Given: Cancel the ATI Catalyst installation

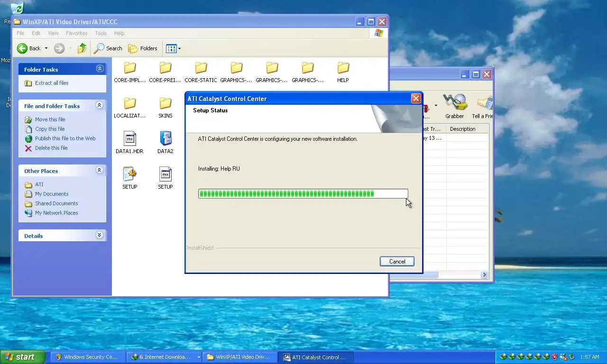Looking at the screenshot, I should 397,261.
